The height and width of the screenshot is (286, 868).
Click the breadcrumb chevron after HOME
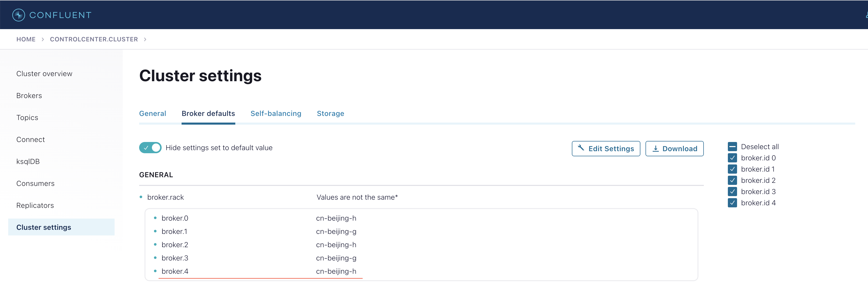click(x=43, y=39)
